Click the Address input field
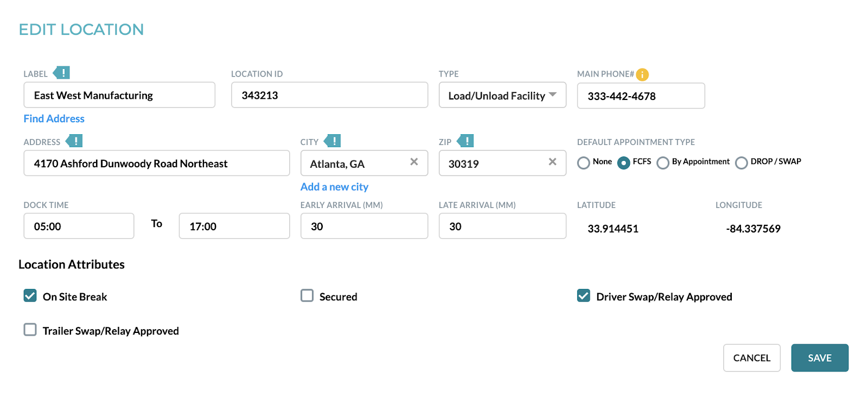 157,163
